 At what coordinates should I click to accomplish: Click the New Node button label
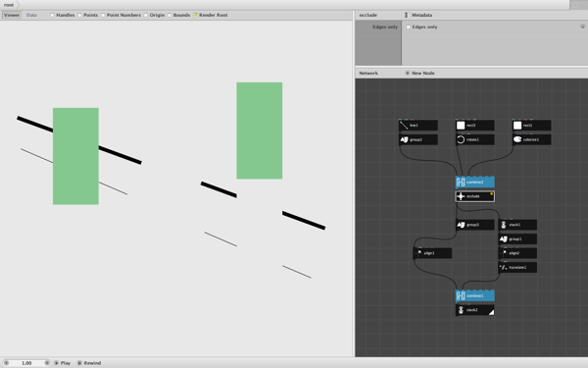(x=423, y=74)
